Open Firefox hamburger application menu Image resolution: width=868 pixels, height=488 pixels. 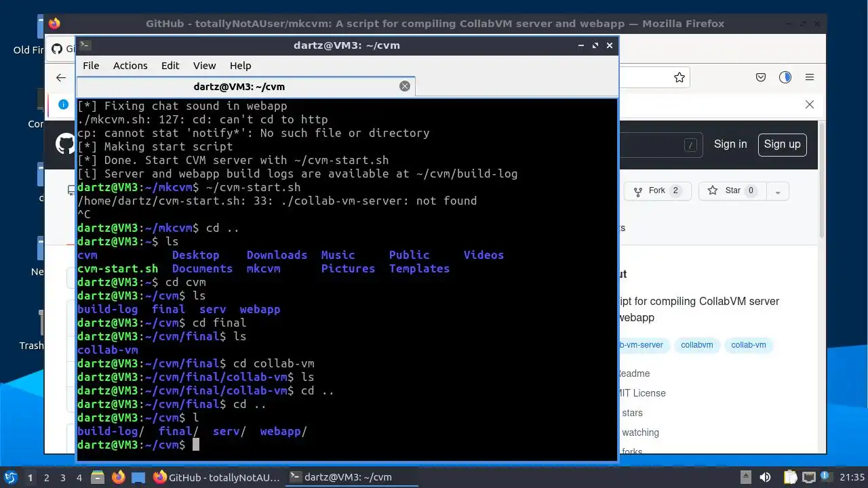tap(810, 77)
